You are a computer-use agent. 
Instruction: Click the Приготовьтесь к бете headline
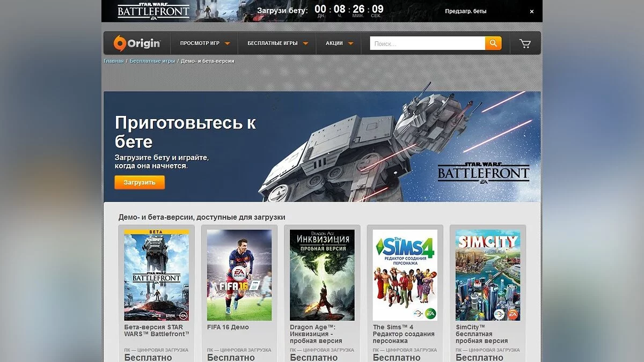pos(185,132)
